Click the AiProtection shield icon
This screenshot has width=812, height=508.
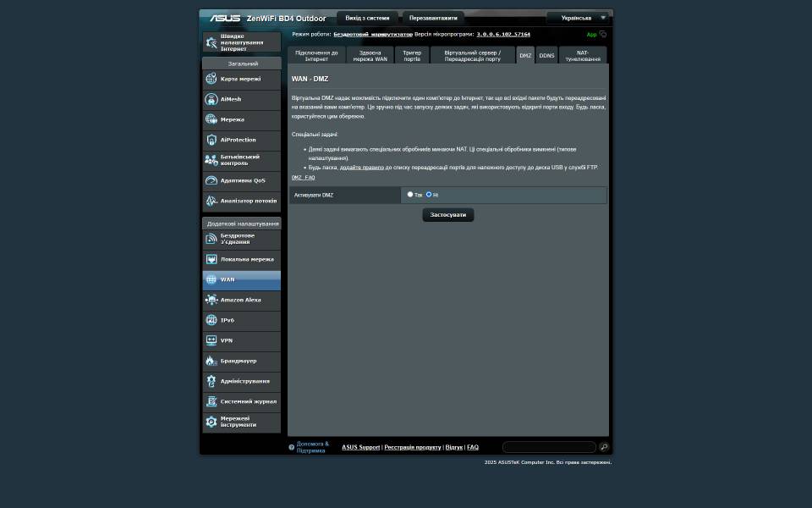pyautogui.click(x=211, y=140)
